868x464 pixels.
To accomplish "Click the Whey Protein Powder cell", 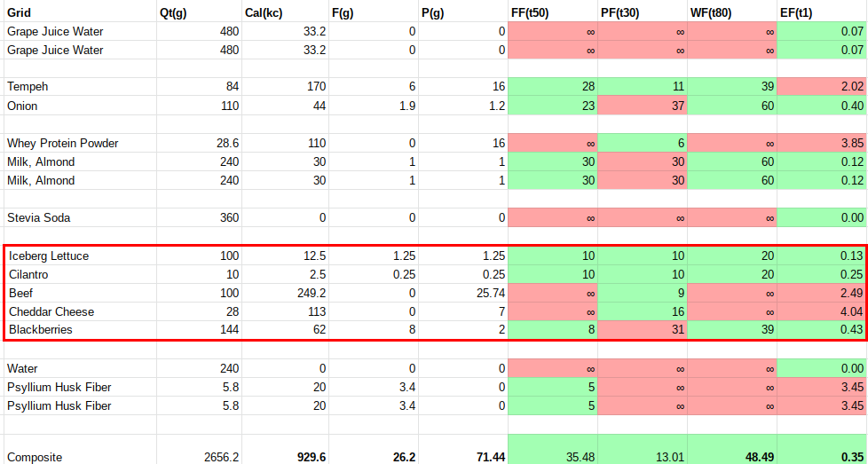I will pyautogui.click(x=62, y=143).
